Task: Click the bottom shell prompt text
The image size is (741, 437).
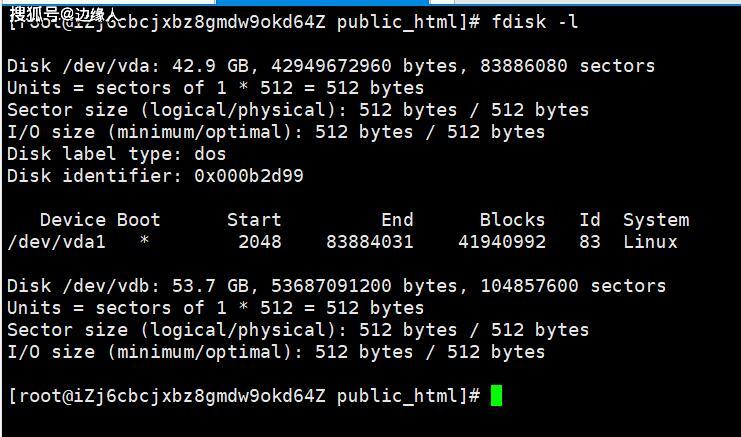Action: pyautogui.click(x=244, y=396)
